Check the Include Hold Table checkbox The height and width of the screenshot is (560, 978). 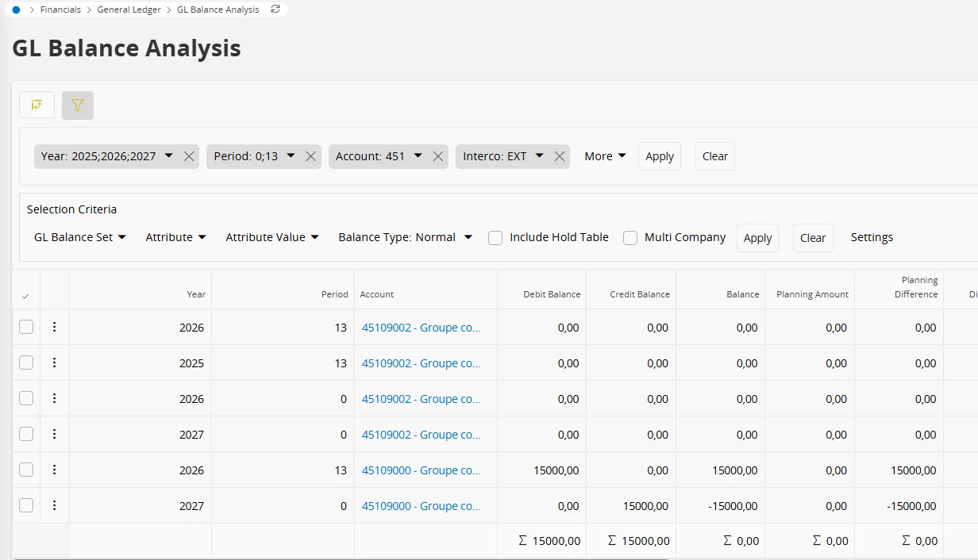tap(495, 238)
